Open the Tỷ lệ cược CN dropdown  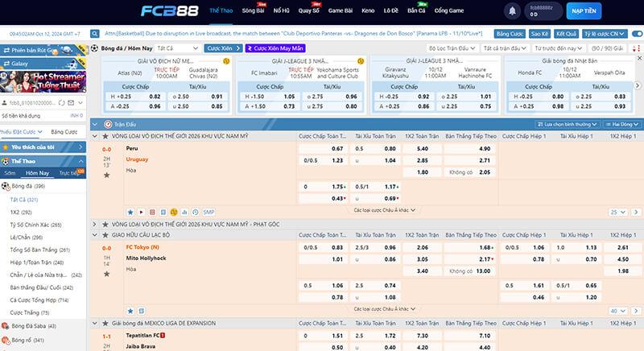(605, 35)
